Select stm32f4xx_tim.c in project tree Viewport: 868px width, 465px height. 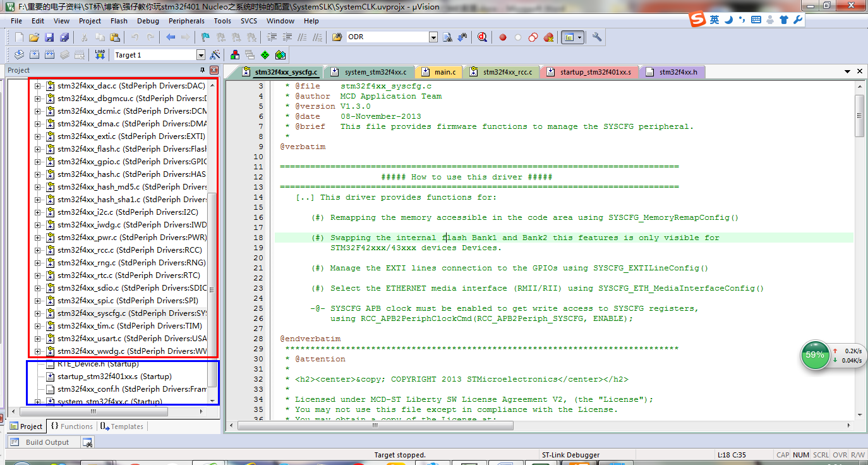pyautogui.click(x=130, y=326)
